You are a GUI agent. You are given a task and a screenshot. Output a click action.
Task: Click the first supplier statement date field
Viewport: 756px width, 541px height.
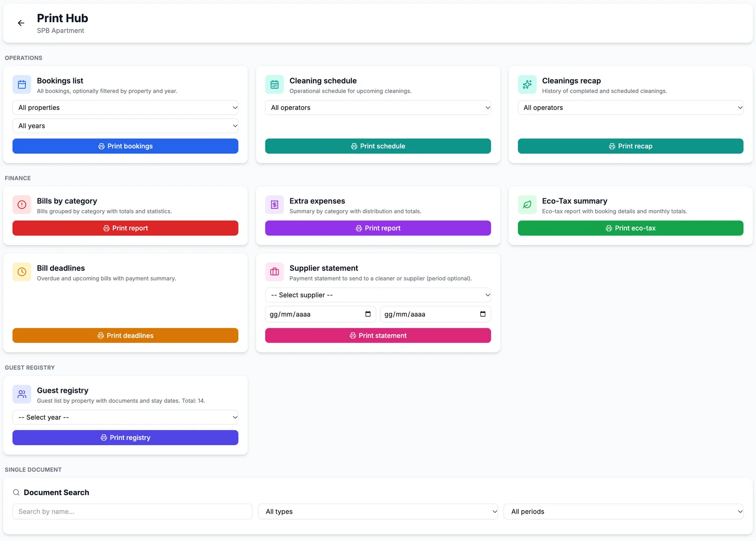320,314
